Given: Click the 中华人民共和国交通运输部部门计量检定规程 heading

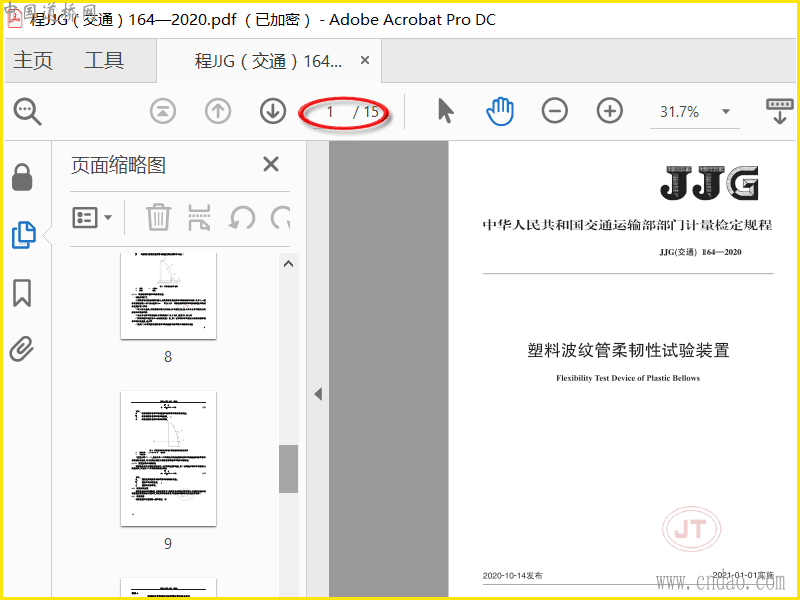Looking at the screenshot, I should [x=628, y=225].
